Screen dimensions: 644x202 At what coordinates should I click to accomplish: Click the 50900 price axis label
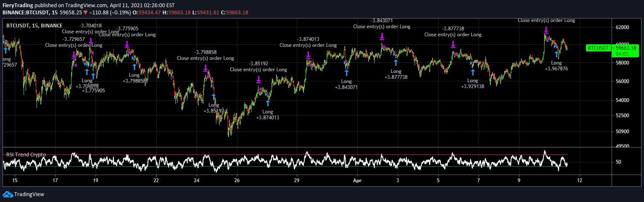[x=622, y=132]
